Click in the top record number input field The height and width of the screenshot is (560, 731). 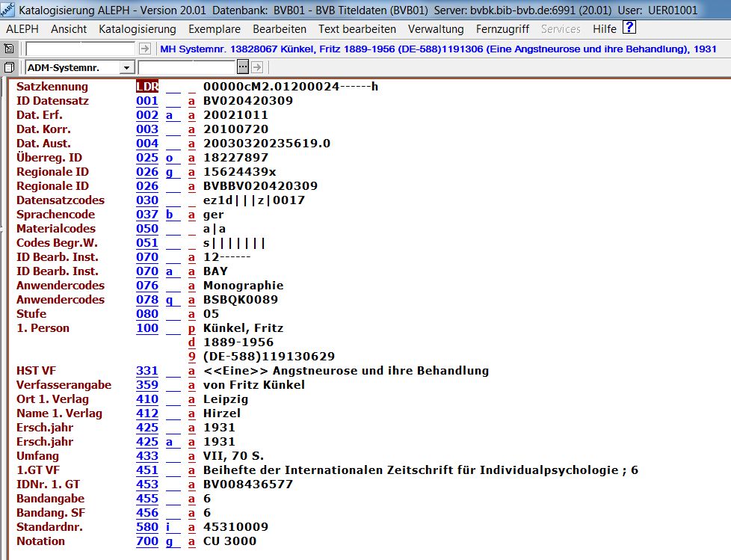click(x=81, y=49)
